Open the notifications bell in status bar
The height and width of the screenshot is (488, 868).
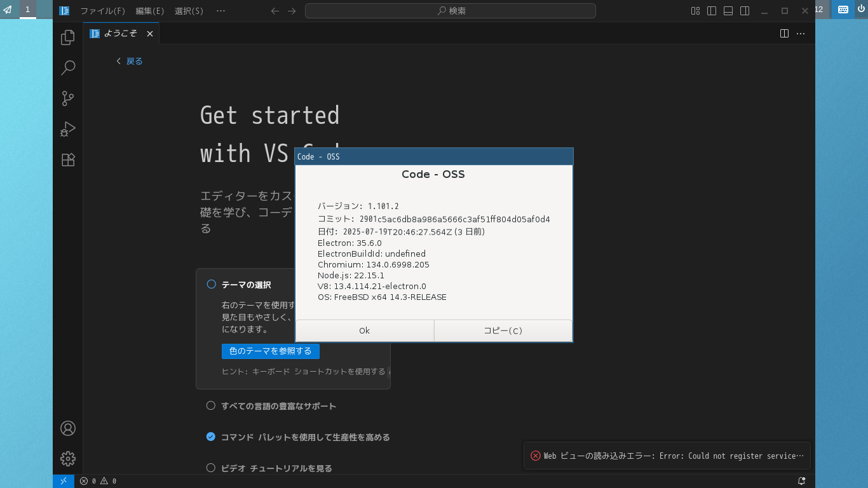[x=802, y=481]
